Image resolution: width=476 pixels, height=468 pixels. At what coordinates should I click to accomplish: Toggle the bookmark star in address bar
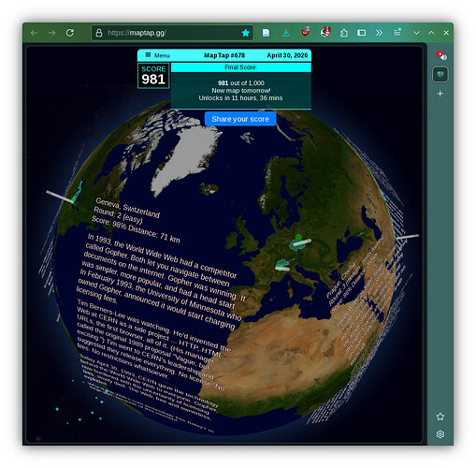[x=245, y=33]
